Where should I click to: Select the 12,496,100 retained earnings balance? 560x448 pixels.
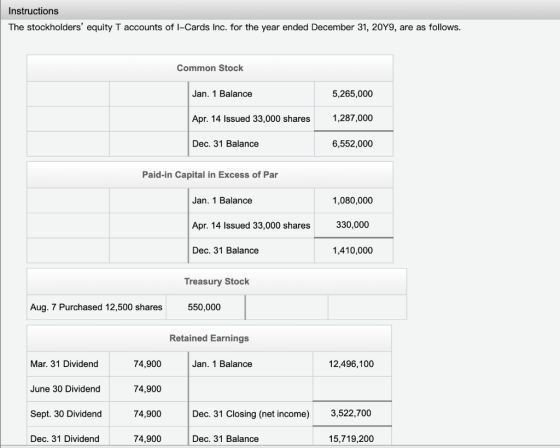pyautogui.click(x=351, y=364)
